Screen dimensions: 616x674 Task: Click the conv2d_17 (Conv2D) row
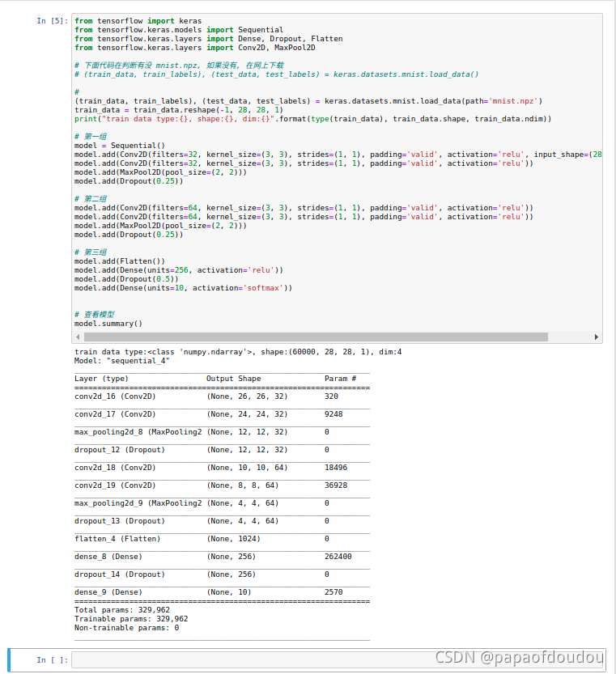pyautogui.click(x=222, y=414)
